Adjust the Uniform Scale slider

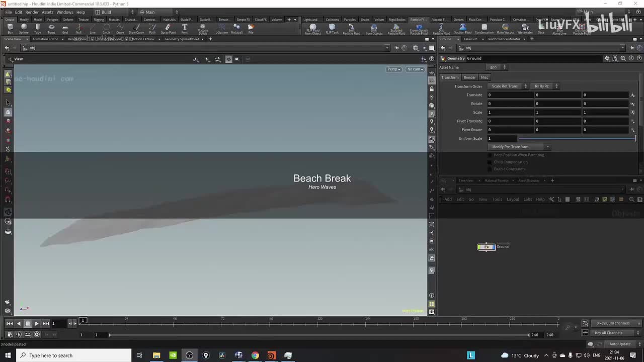point(576,139)
